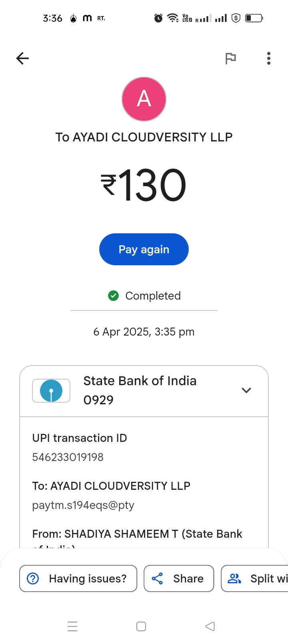Tap the Having issues? button
The height and width of the screenshot is (644, 288).
78,578
